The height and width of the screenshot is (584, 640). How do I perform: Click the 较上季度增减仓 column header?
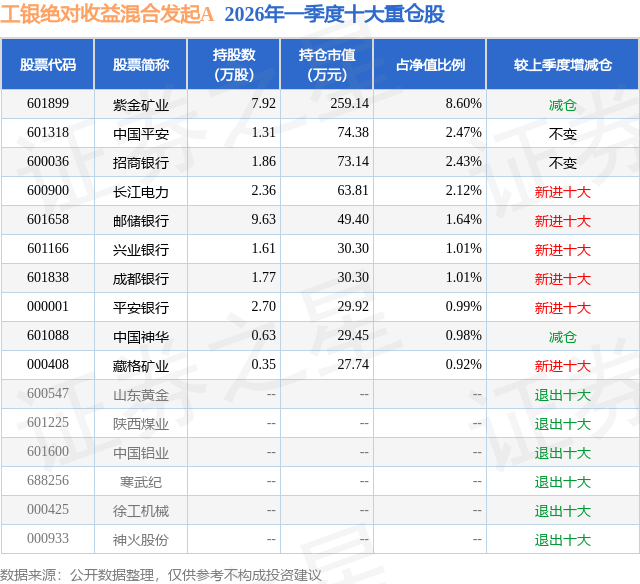tap(563, 64)
